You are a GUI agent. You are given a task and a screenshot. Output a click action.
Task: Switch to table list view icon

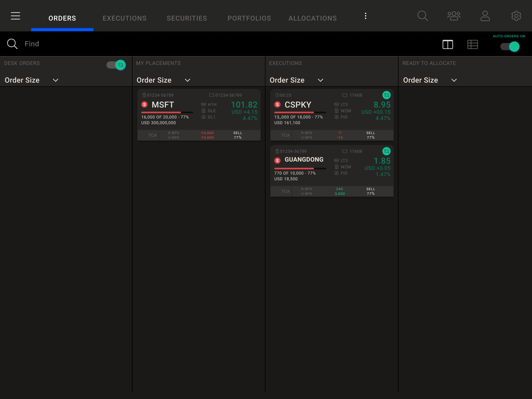tap(473, 44)
